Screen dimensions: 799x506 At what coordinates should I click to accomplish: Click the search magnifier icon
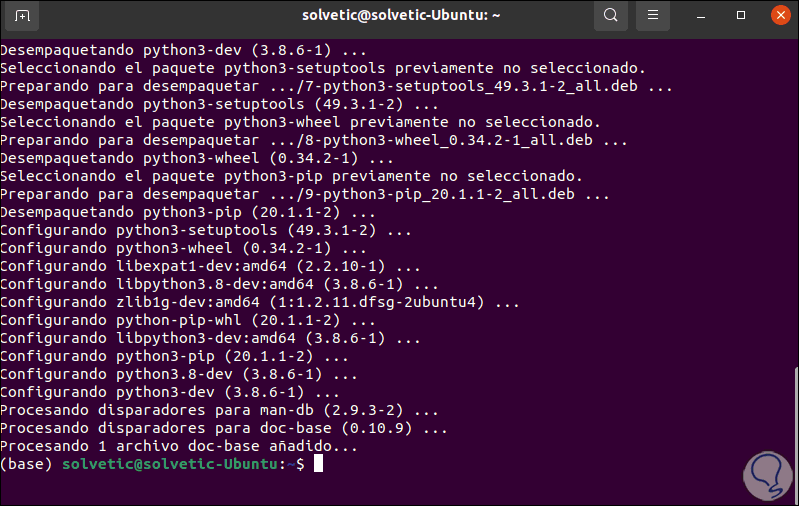tap(611, 16)
